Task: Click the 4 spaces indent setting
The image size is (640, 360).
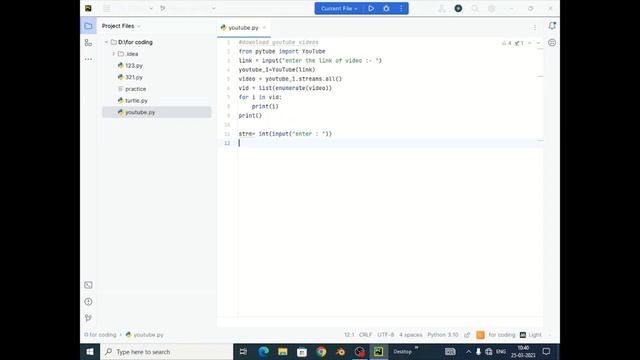Action: [411, 335]
